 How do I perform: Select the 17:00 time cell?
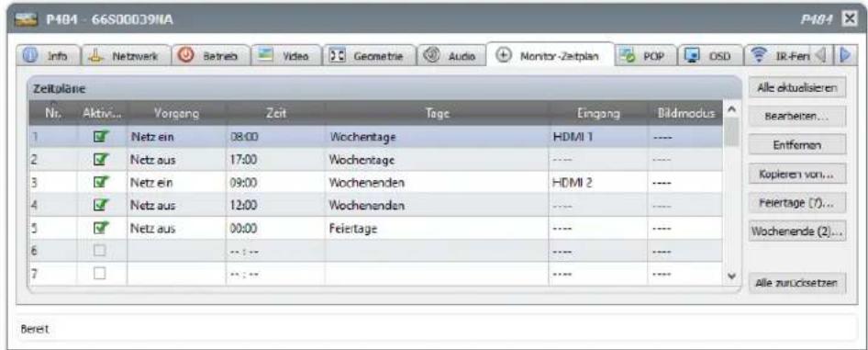(275, 160)
